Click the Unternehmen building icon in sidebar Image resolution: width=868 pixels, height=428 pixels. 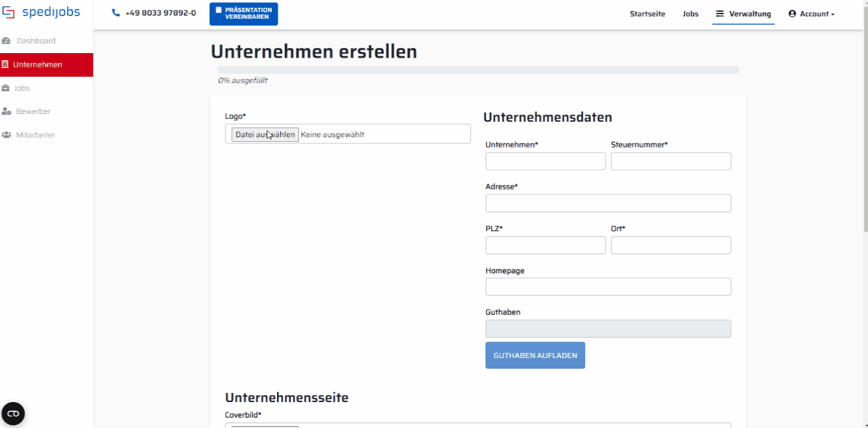click(x=5, y=65)
